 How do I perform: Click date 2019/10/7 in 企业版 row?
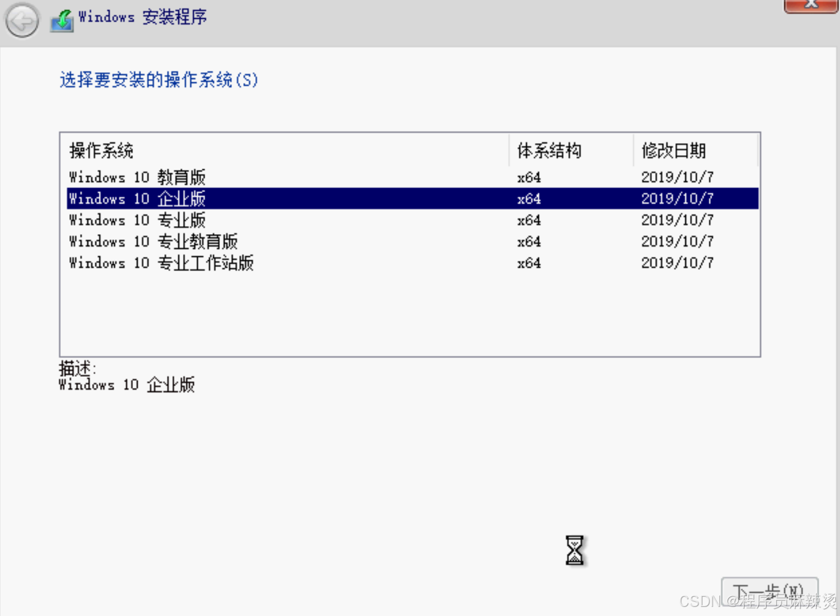point(677,198)
